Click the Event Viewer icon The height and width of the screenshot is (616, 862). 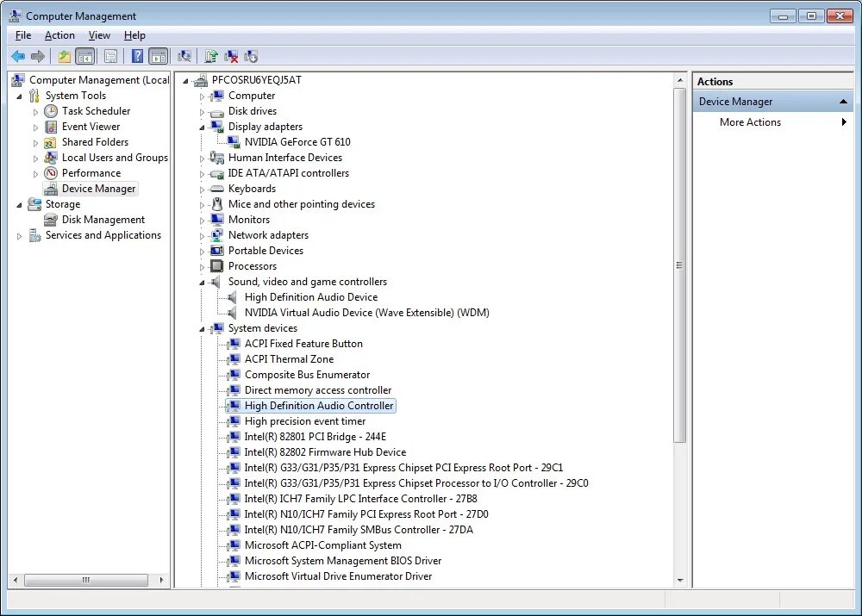[51, 127]
